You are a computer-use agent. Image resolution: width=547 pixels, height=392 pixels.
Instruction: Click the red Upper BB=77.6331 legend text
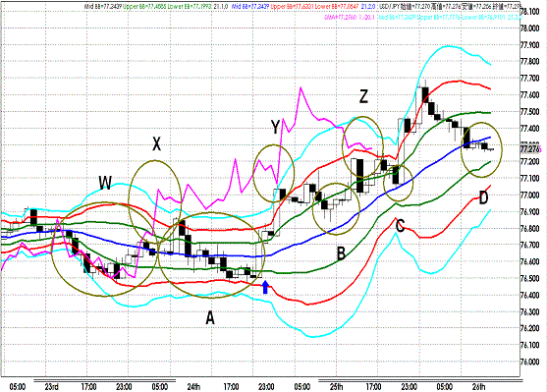[292, 6]
